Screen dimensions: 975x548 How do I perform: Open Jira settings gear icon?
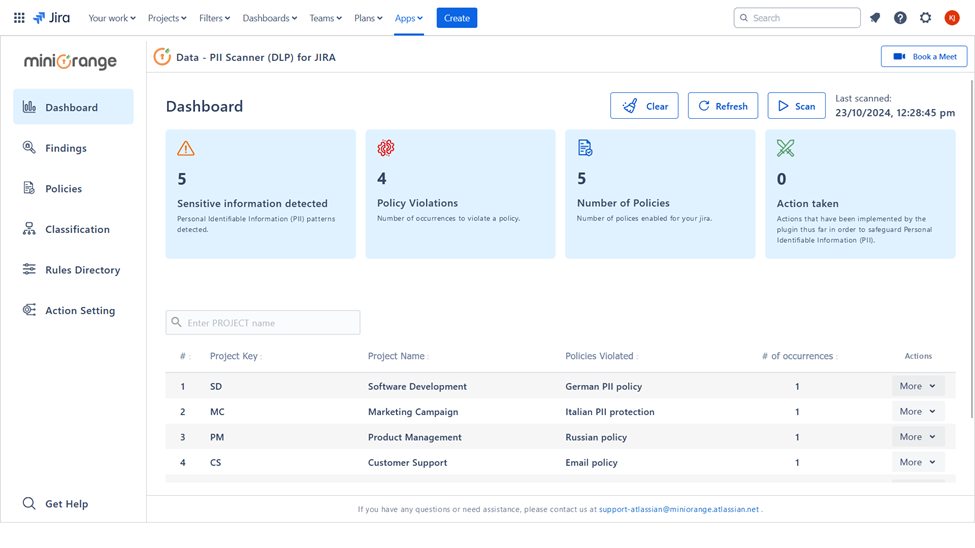click(925, 18)
